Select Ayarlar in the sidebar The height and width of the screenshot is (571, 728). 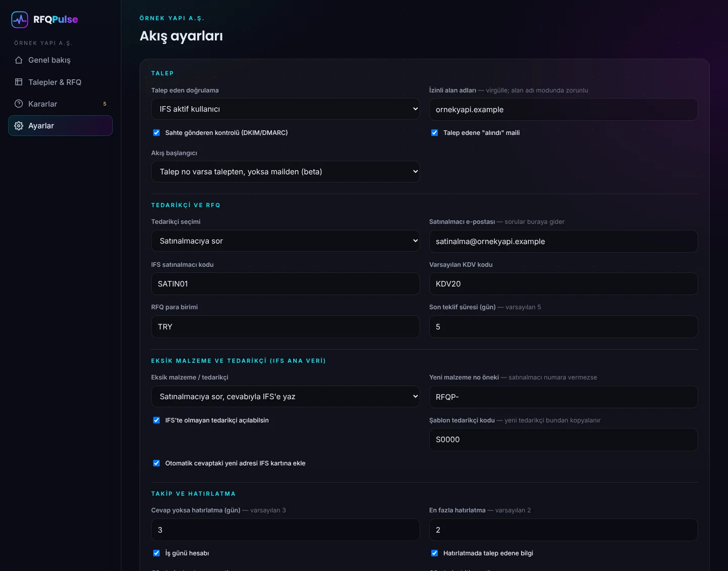pyautogui.click(x=60, y=126)
